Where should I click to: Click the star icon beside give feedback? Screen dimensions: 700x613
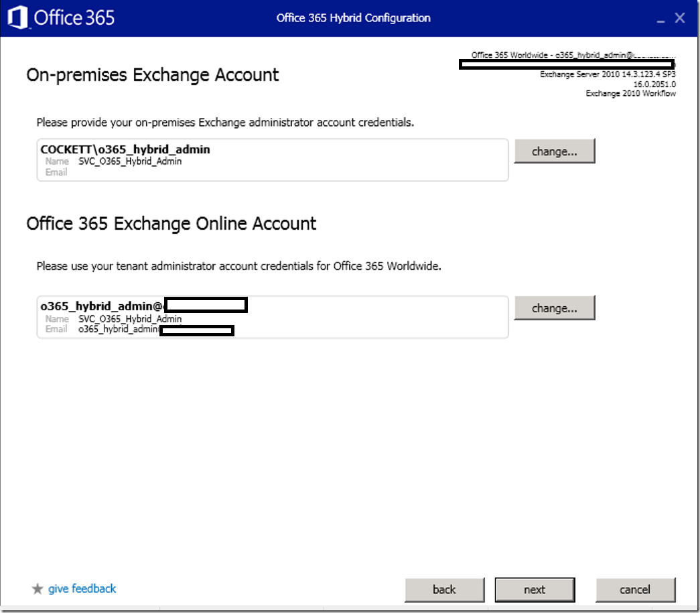[x=38, y=589]
